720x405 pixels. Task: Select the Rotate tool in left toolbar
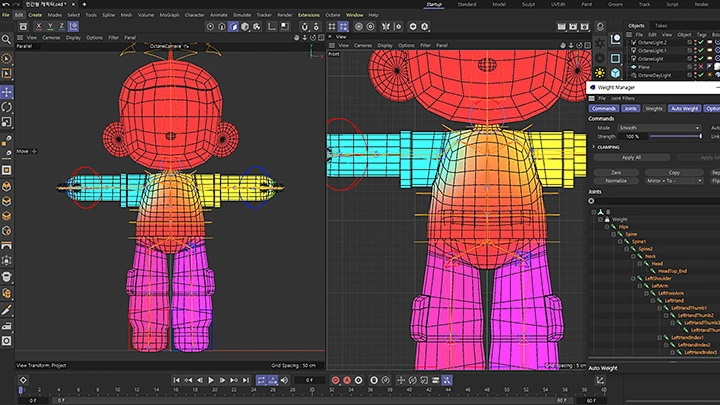click(6, 107)
